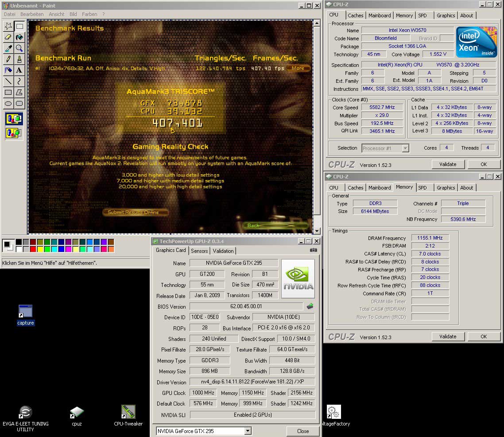This screenshot has height=437, width=504.
Task: Pick the orange color swatch in Paint palette
Action: coord(111,249)
